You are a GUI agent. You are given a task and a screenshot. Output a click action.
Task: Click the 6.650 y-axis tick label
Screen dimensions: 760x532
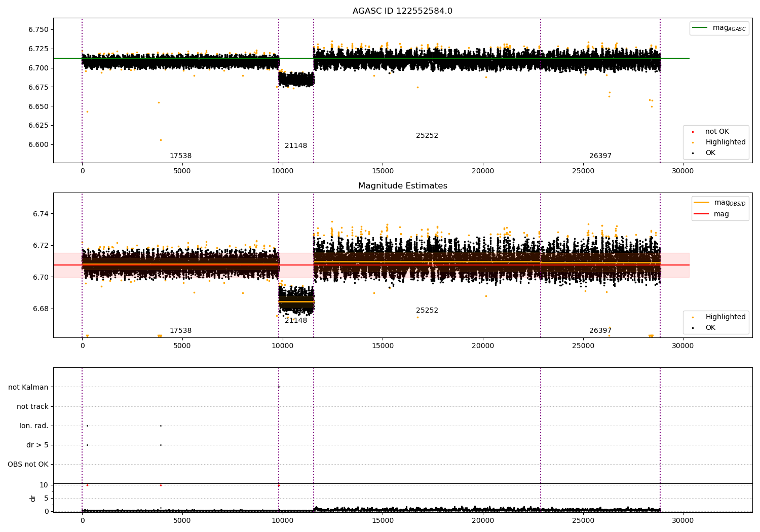[x=39, y=107]
